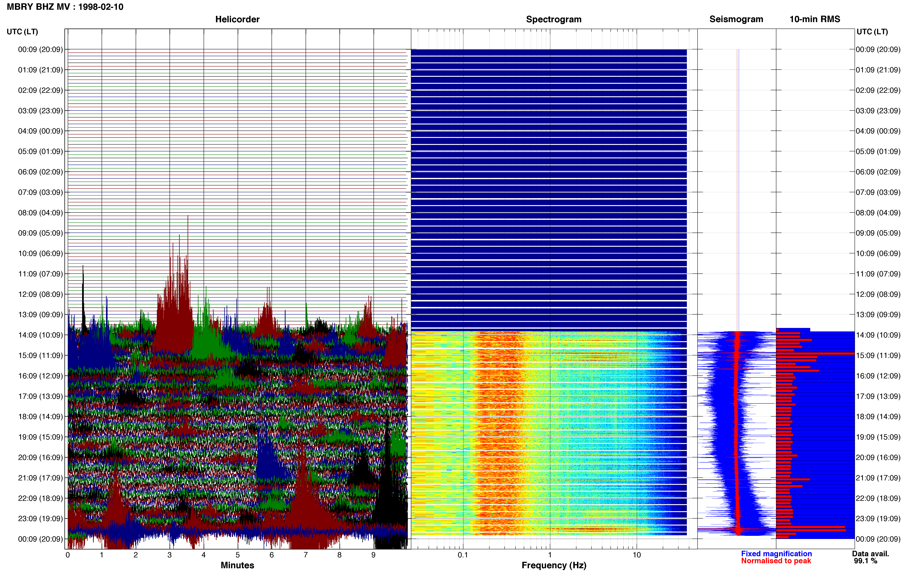Click left time label '15:09 (11:09)'

41,355
